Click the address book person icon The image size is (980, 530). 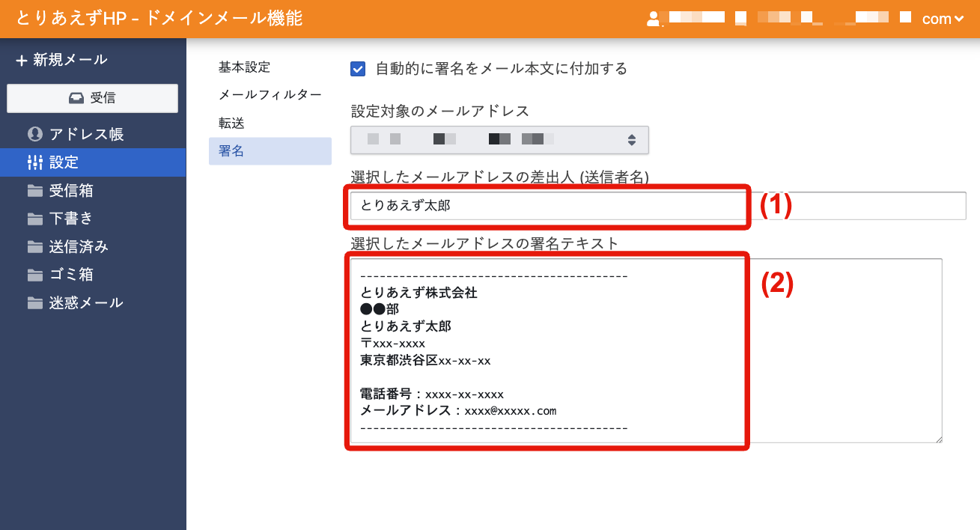34,135
